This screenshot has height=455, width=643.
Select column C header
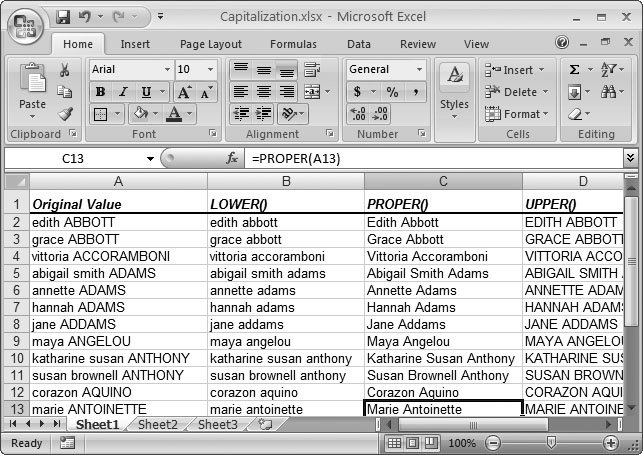coord(443,181)
